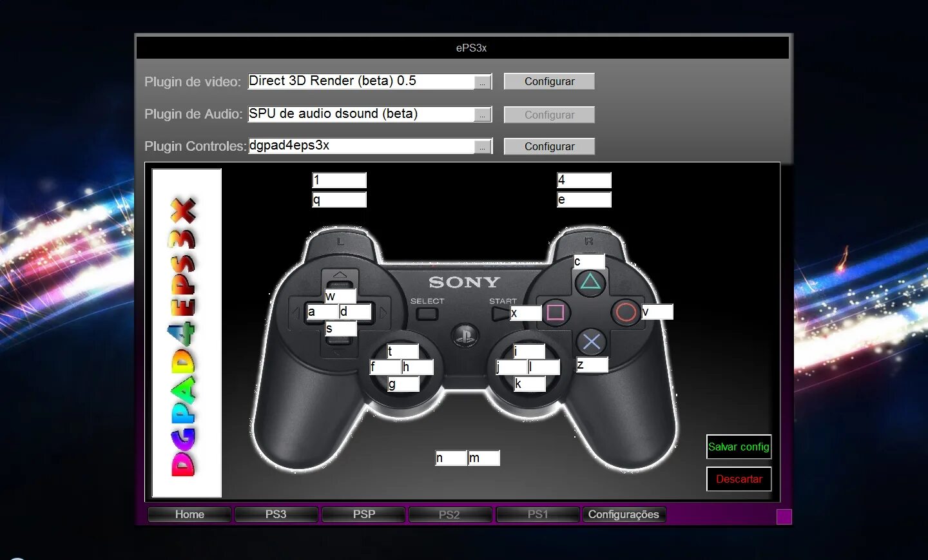Viewport: 928px width, 560px height.
Task: Click the circle key field containing v
Action: (657, 312)
